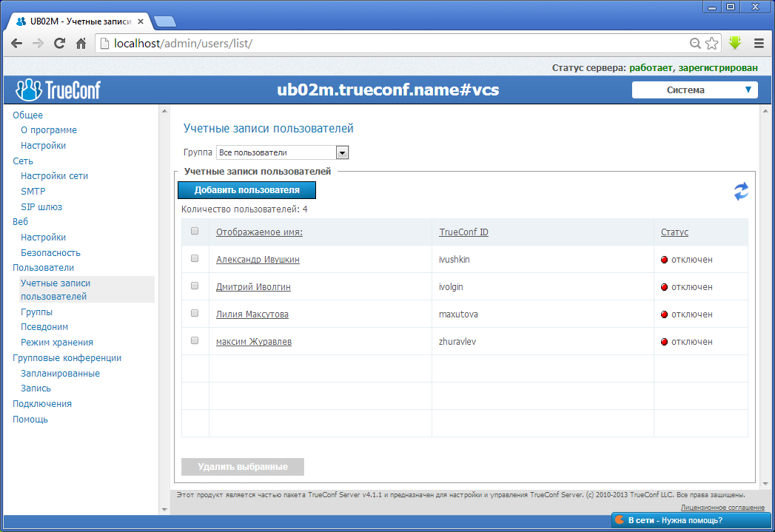Open Настройки сети in sidebar
This screenshot has width=775, height=532.
[x=54, y=176]
